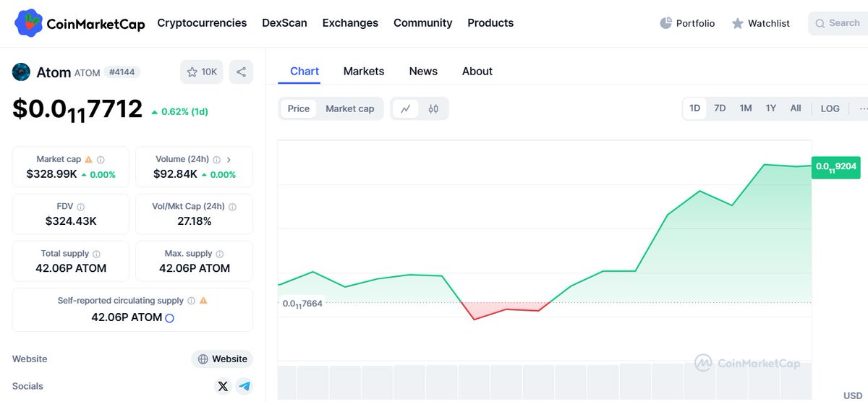Open the DexScan menu

(x=284, y=23)
